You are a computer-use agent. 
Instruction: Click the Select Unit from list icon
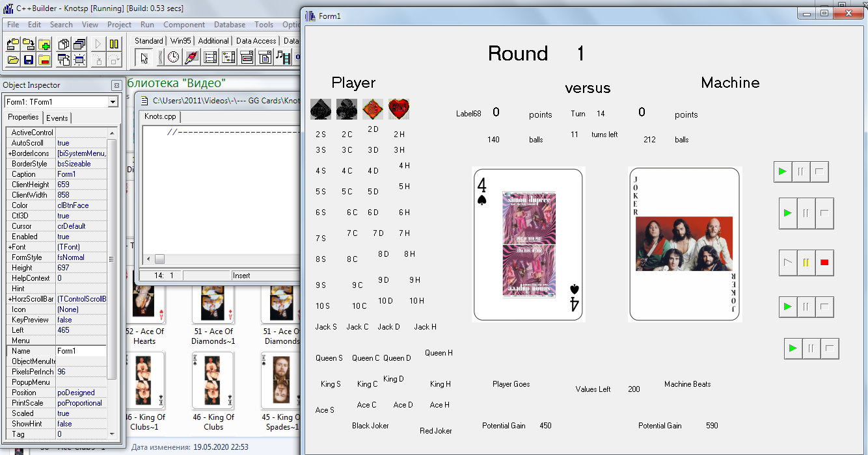(64, 44)
